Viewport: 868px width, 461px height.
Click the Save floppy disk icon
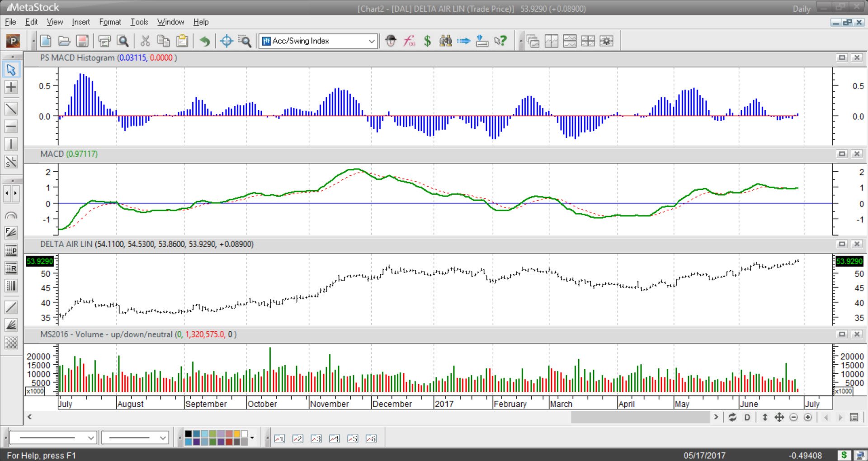82,41
